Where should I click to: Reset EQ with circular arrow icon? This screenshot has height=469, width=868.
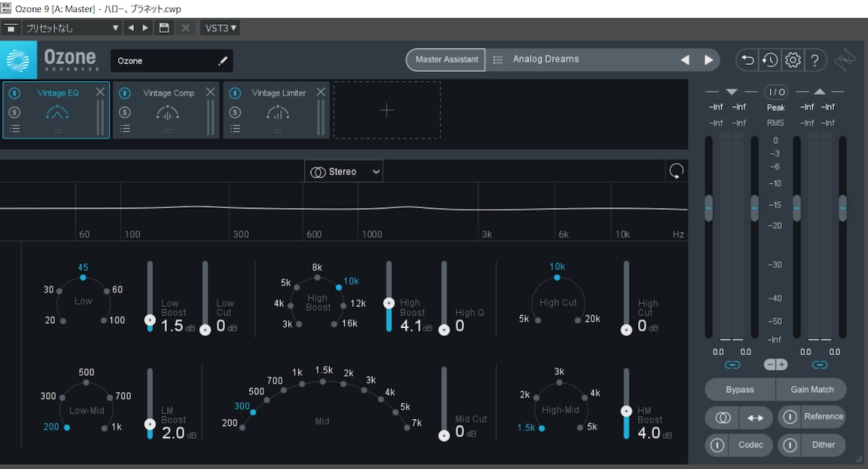(677, 171)
